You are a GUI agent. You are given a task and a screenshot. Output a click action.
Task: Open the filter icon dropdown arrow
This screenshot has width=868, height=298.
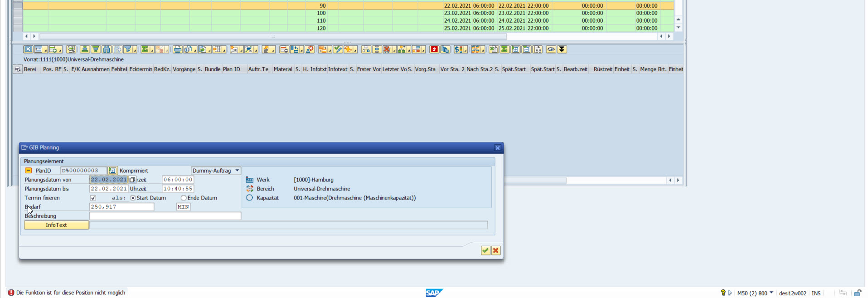point(135,51)
